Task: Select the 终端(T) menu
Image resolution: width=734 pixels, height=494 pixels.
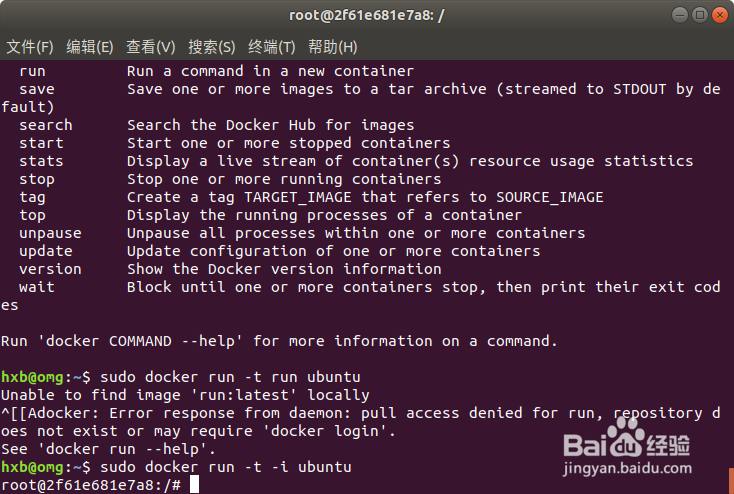Action: coord(272,47)
